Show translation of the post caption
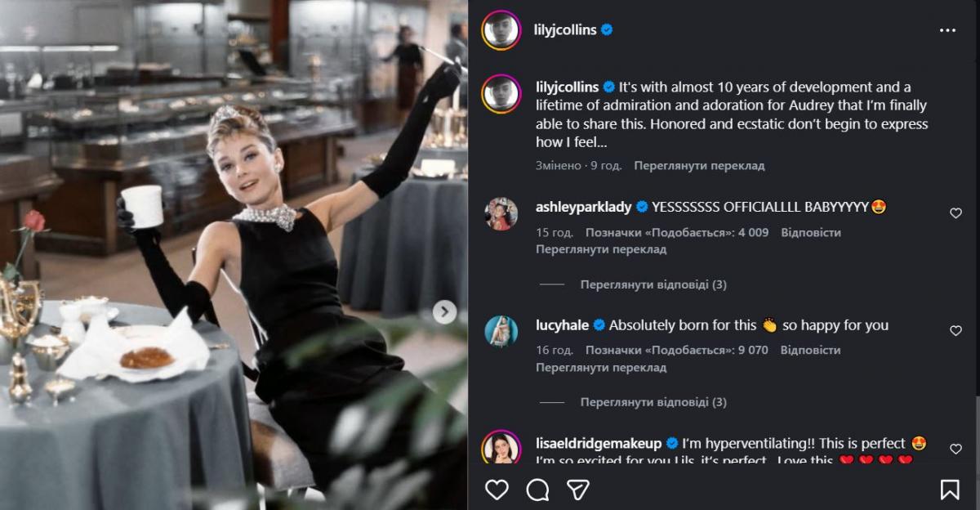This screenshot has height=510, width=980. [x=699, y=165]
